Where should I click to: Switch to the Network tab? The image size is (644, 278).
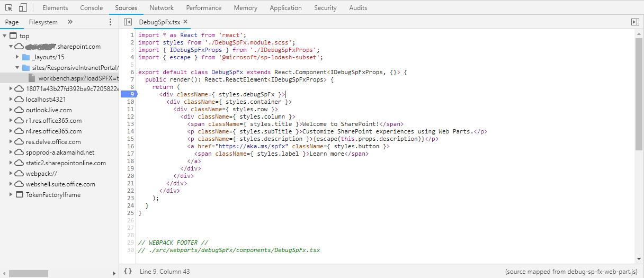pos(162,8)
